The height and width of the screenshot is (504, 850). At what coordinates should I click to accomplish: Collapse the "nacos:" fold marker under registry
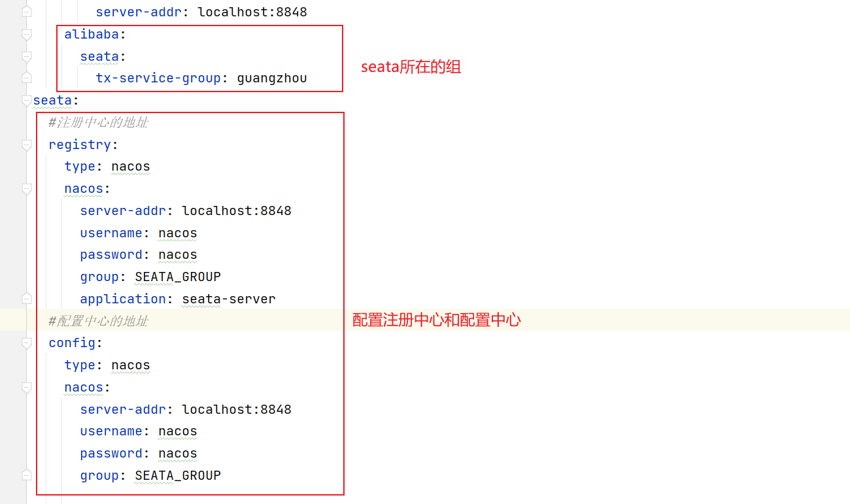coord(26,188)
